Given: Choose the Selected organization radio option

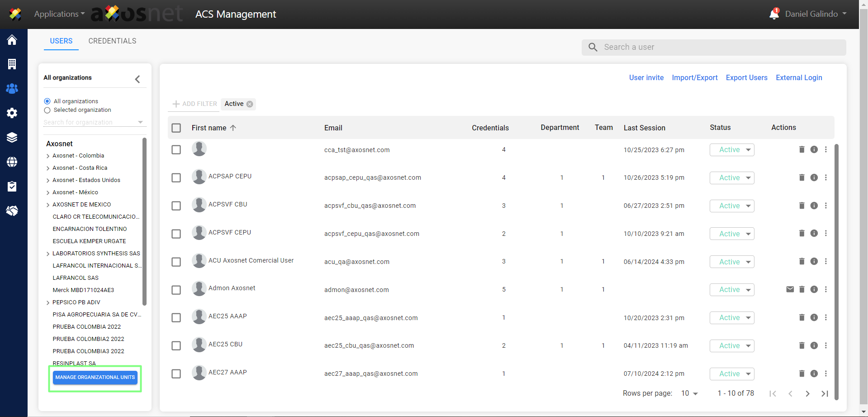Looking at the screenshot, I should pyautogui.click(x=47, y=110).
